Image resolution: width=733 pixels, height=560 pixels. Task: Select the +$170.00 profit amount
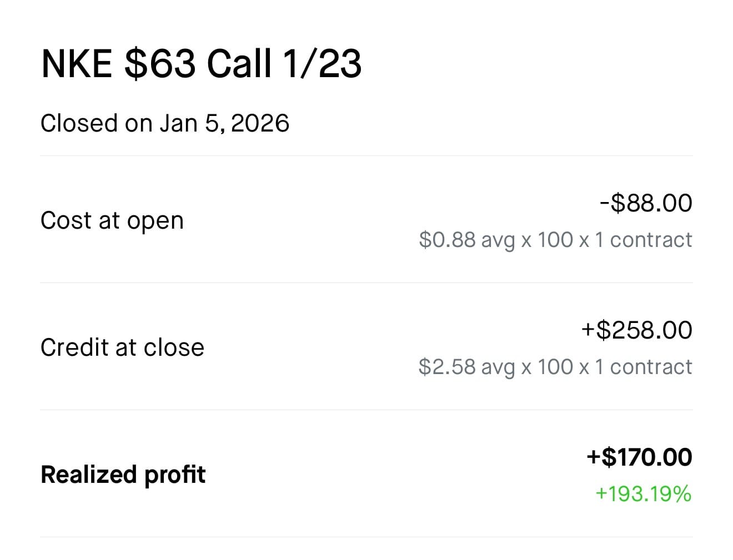(639, 457)
